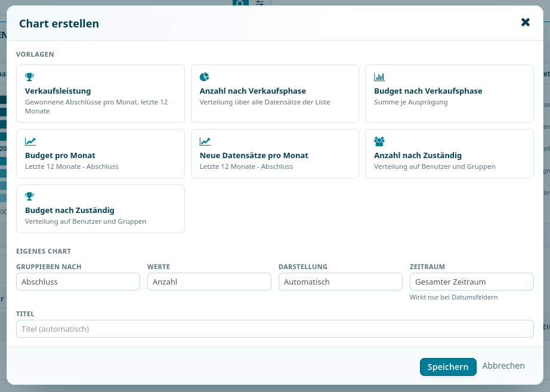Viewport: 550px width, 392px height.
Task: Open the Gruppieren nach dropdown showing Abschluss
Action: [78, 282]
